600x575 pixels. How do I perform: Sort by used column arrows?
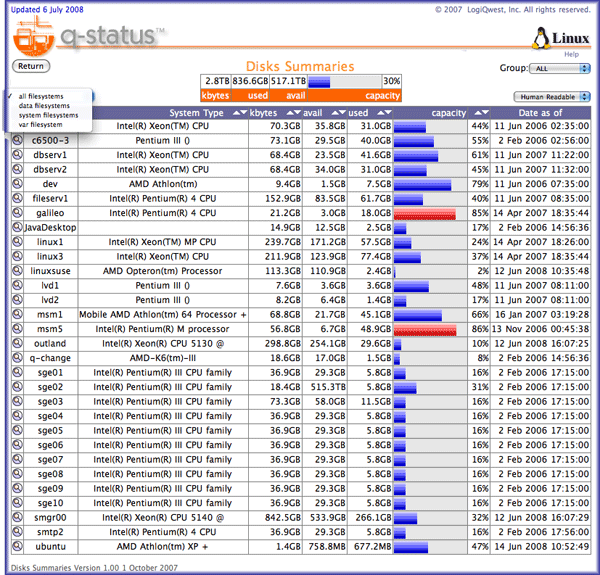385,113
